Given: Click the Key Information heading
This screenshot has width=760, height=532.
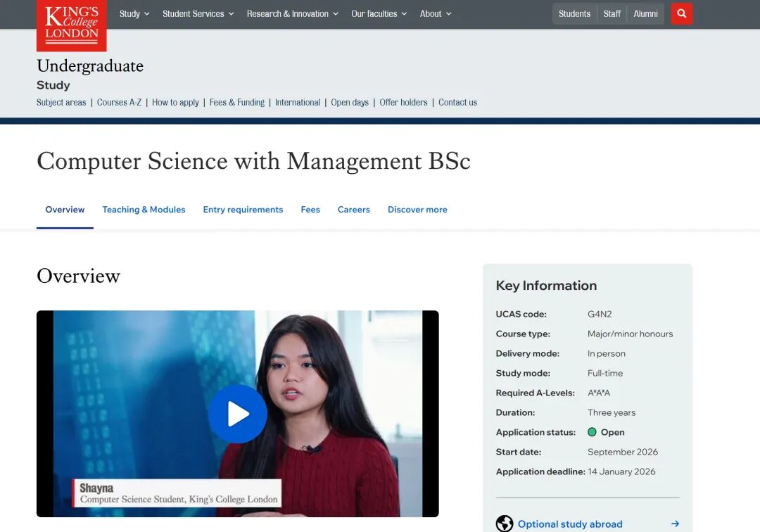Looking at the screenshot, I should (x=546, y=286).
